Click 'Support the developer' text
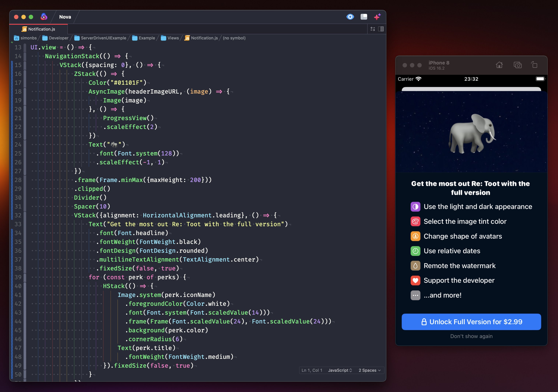 459,280
